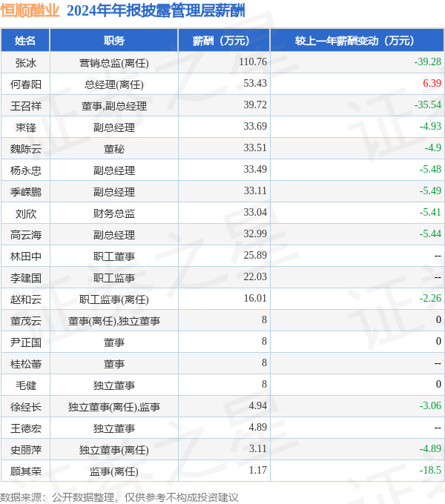The image size is (445, 504).
Task: Click the salary value 33.51
Action: click(x=255, y=147)
